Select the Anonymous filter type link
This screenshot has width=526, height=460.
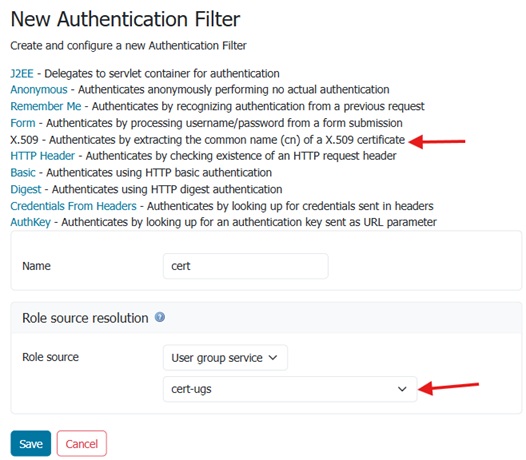pos(39,90)
